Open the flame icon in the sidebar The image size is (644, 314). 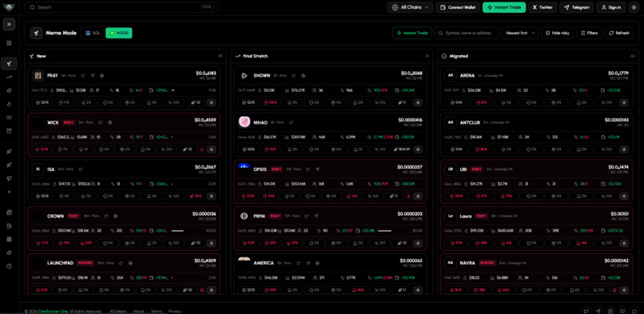(x=9, y=104)
